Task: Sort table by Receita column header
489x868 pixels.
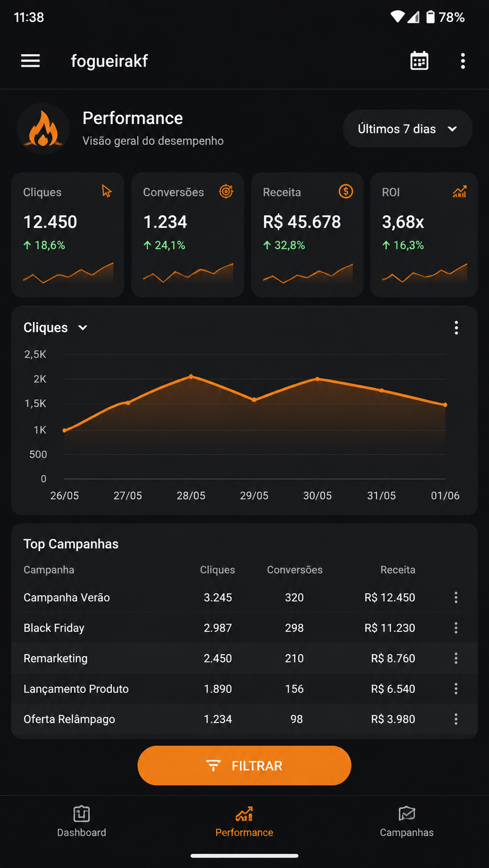Action: click(398, 569)
